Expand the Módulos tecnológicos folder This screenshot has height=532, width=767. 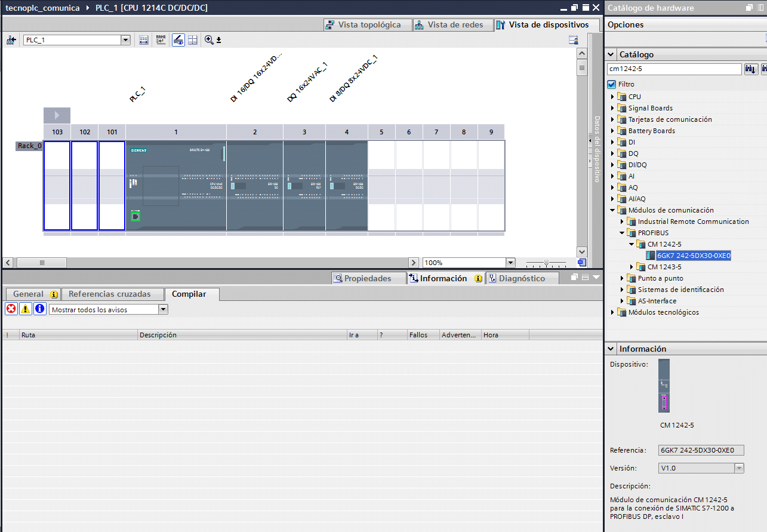[612, 312]
